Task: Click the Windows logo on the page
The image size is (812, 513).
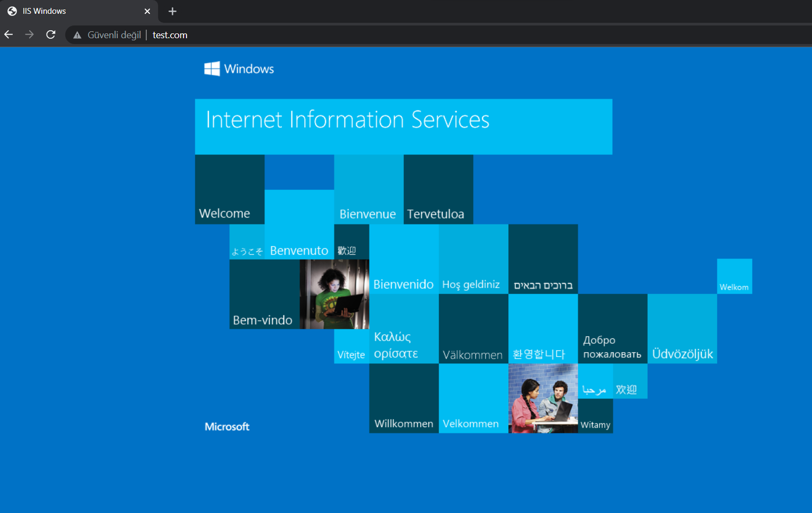Action: click(212, 68)
